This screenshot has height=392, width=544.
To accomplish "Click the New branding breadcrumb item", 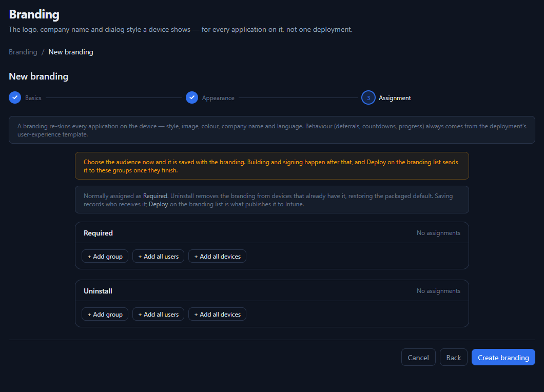I will tap(71, 52).
